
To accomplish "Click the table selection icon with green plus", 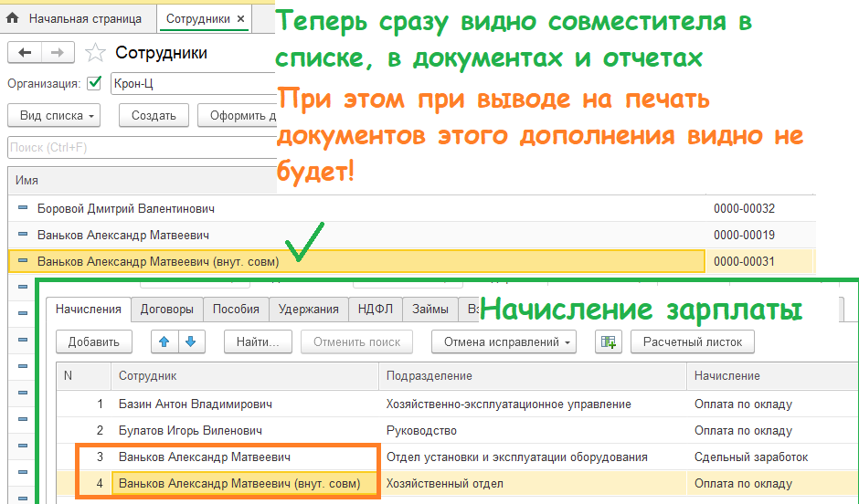I will point(608,341).
